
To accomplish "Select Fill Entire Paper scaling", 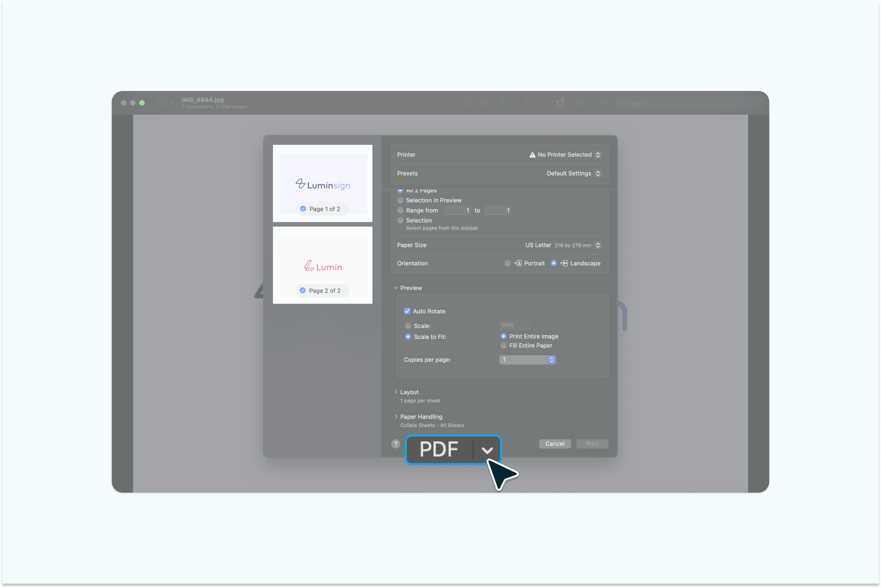I will click(504, 346).
